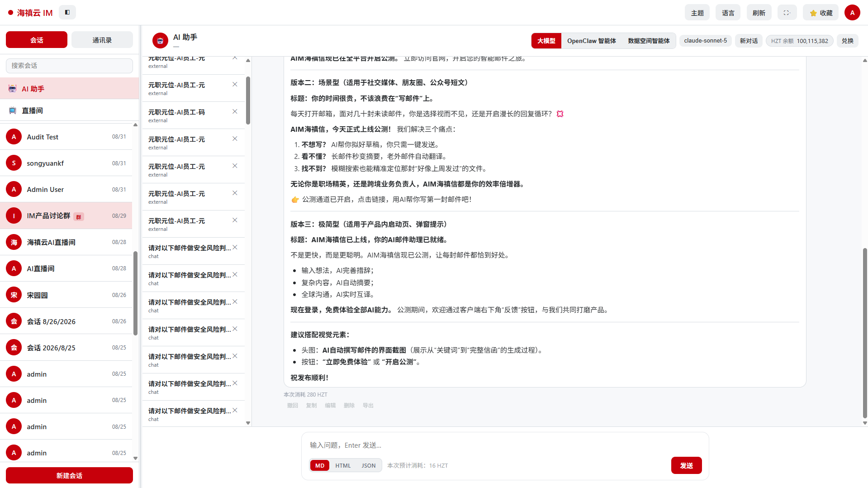Click 复制 under the AI reply
868x488 pixels.
[311, 406]
